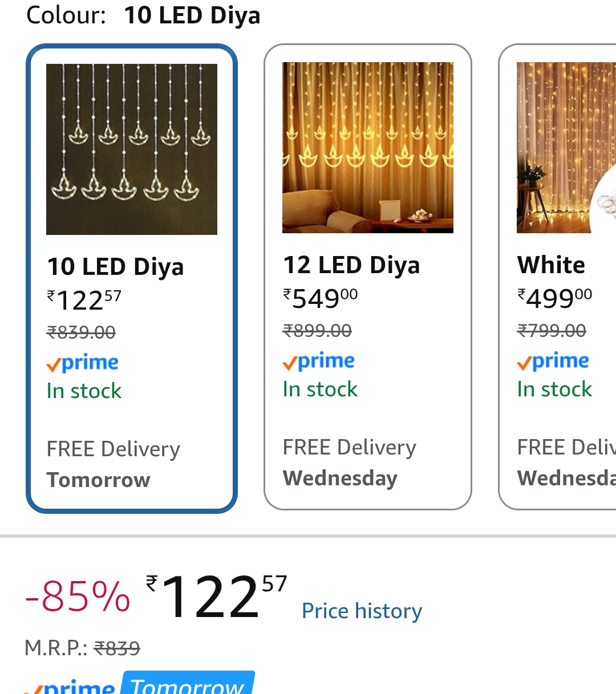Click prime logo in 12 LED Diya card
This screenshot has width=616, height=694.
tap(319, 362)
